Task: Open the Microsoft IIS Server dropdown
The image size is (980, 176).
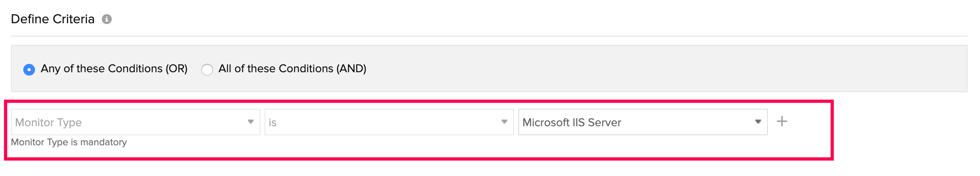Action: [x=643, y=122]
